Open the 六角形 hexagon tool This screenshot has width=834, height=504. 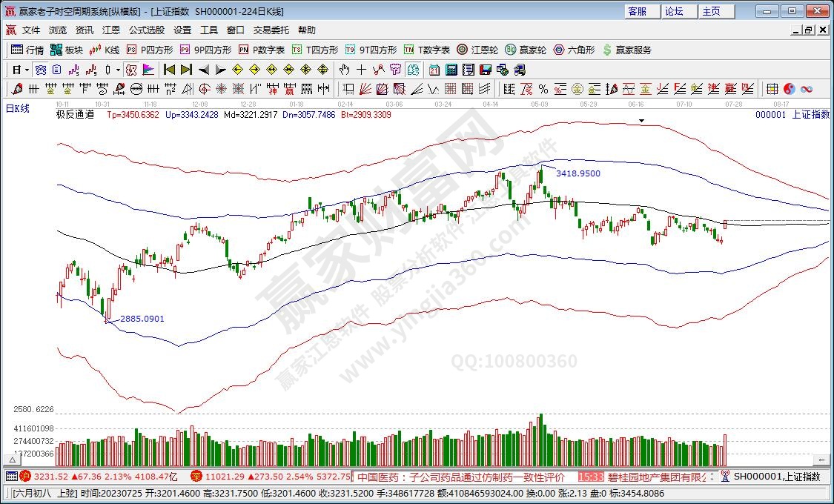574,50
